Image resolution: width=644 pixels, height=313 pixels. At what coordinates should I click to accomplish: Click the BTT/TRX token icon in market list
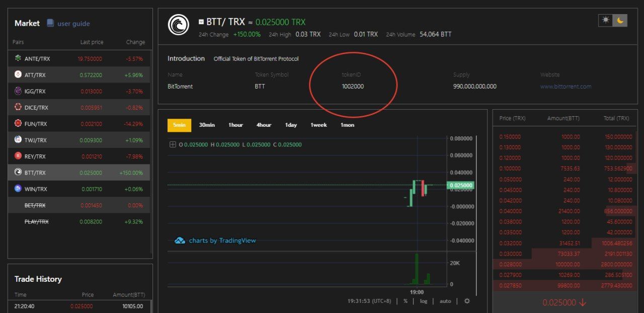coord(18,172)
